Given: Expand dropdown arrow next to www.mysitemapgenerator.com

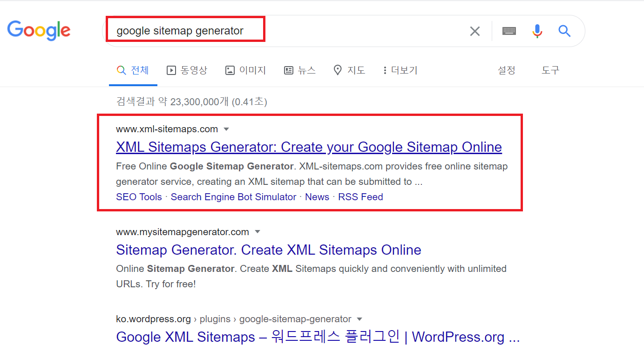Looking at the screenshot, I should coord(258,232).
